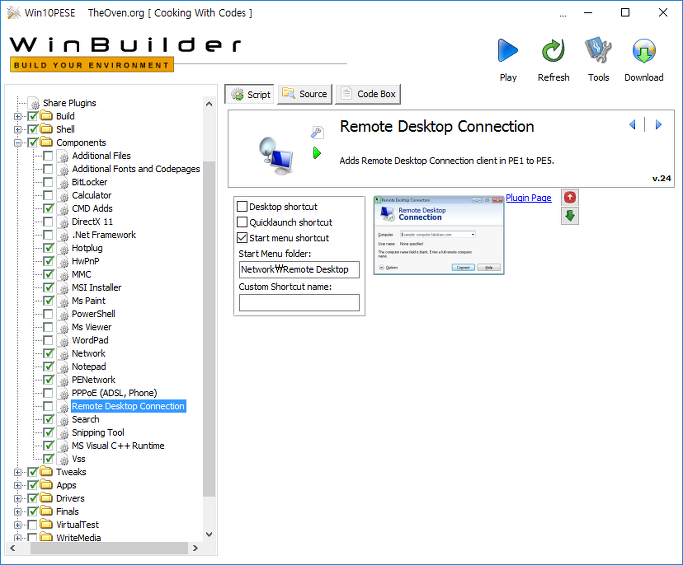The image size is (683, 565).
Task: Click the Remote Desktop Connection plugin logo
Action: tap(276, 155)
